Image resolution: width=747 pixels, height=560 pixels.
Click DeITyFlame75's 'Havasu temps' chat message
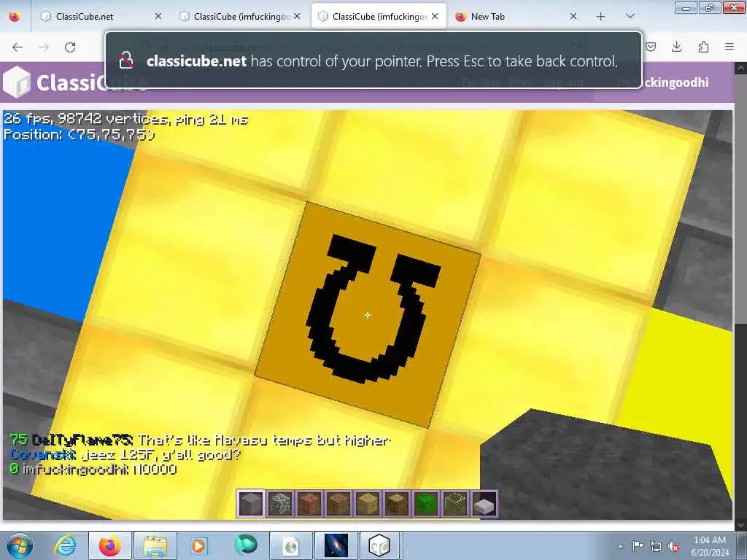[x=200, y=440]
